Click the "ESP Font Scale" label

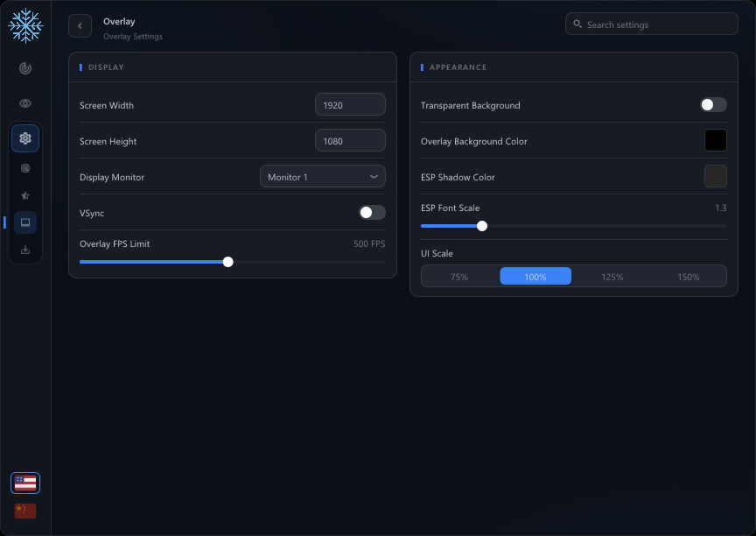point(451,208)
